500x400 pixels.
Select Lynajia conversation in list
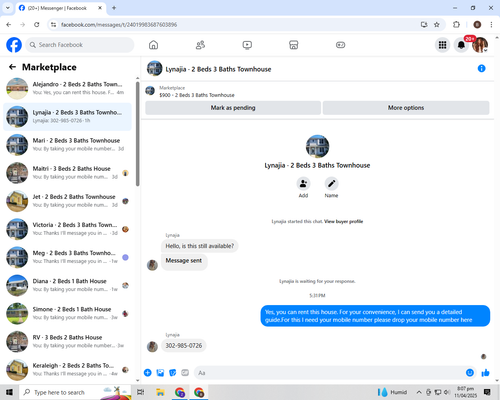pos(68,117)
